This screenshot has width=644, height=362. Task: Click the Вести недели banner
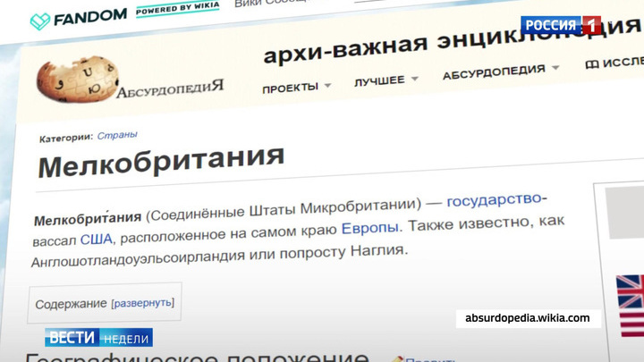[98, 337]
